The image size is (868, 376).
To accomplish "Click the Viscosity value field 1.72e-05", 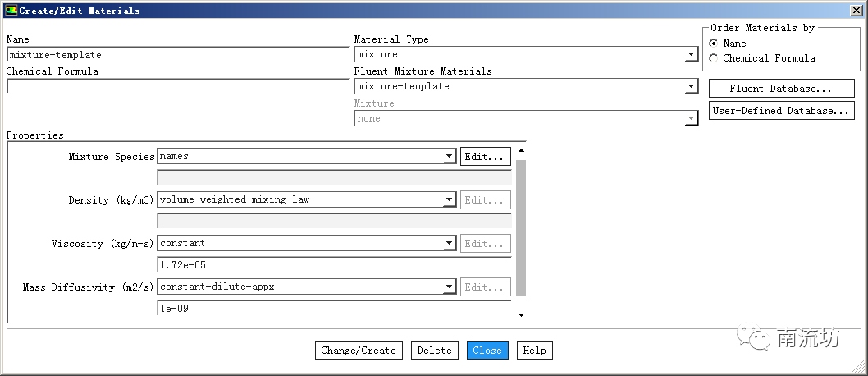I will (334, 265).
